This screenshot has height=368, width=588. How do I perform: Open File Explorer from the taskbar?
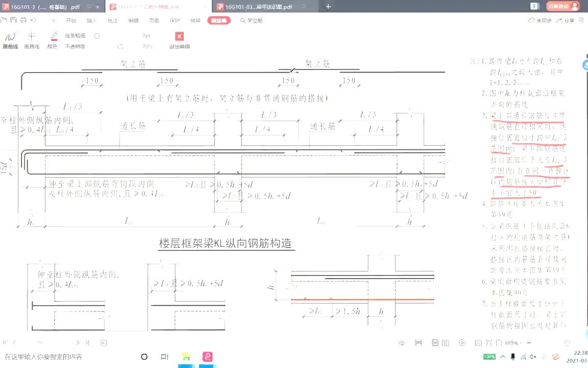coord(186,356)
